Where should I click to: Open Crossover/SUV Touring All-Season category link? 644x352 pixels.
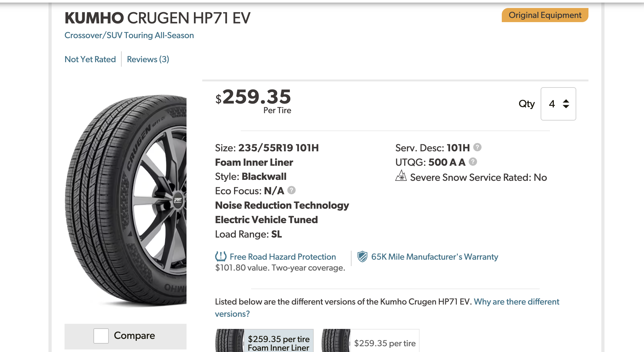point(129,35)
